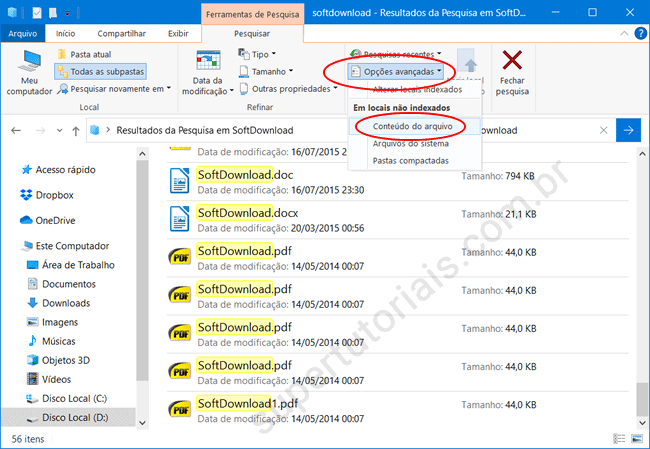Click the red X Fechar pesquisa icon
The height and width of the screenshot is (449, 650).
pyautogui.click(x=512, y=62)
